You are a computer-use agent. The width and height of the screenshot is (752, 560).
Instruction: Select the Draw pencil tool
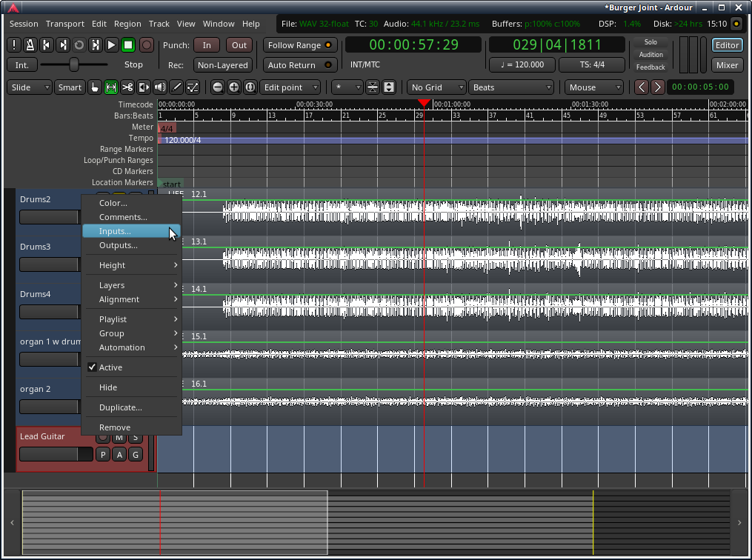pos(176,87)
